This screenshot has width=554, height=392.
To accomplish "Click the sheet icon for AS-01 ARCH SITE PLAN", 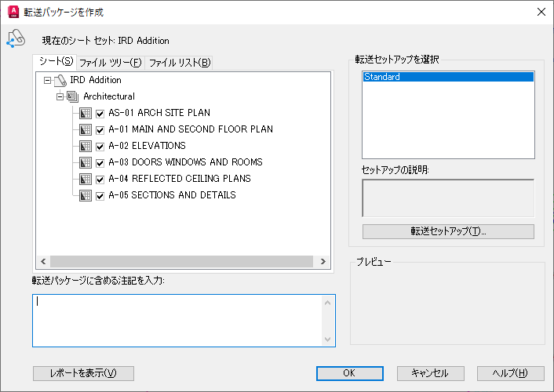I will (86, 113).
